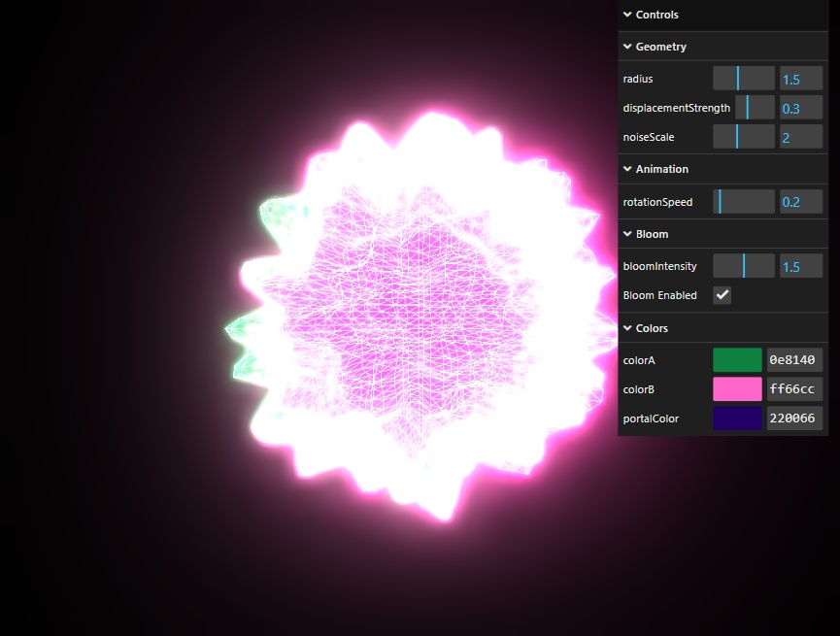Open the colorA green swatch
Viewport: 840px width, 636px height.
(x=737, y=360)
